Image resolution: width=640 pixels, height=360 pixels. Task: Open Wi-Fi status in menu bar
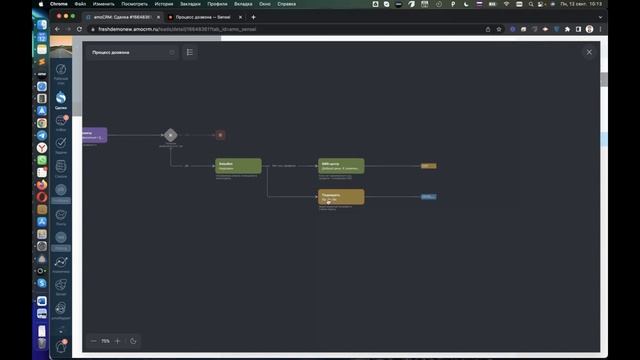click(507, 4)
